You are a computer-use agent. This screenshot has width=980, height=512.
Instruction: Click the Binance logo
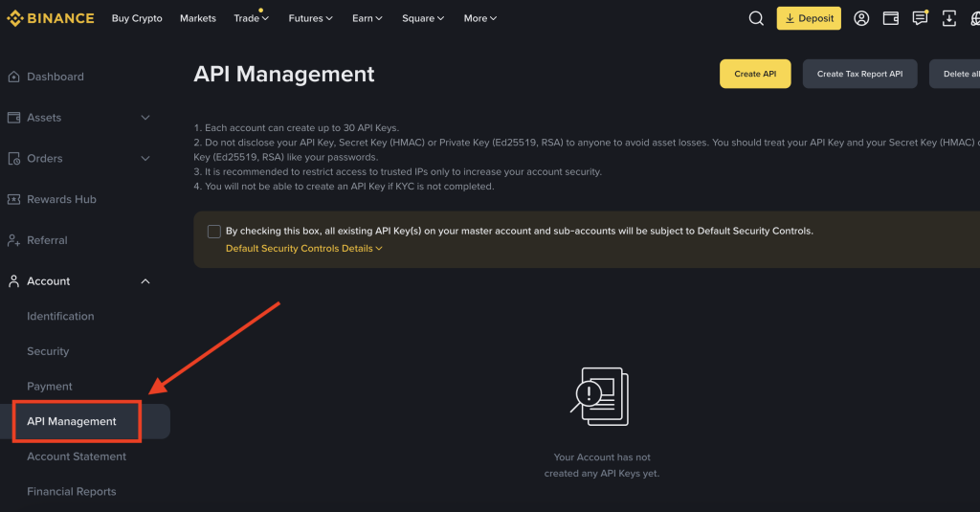51,18
